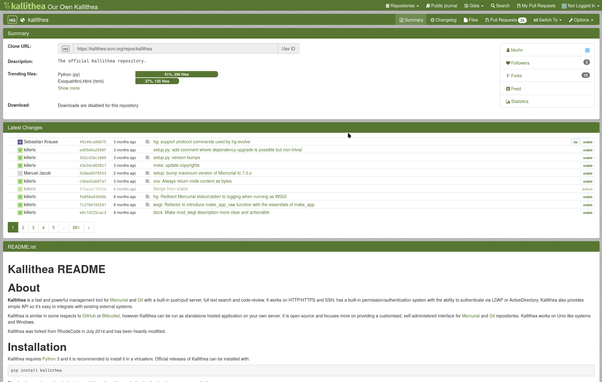This screenshot has height=382, width=602.
Task: Click comment icon on version bumps row
Action: 147,158
